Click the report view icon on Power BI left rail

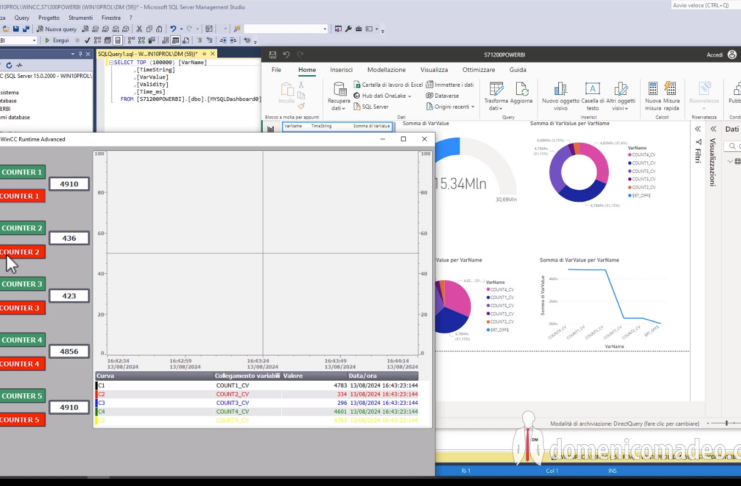(x=270, y=128)
